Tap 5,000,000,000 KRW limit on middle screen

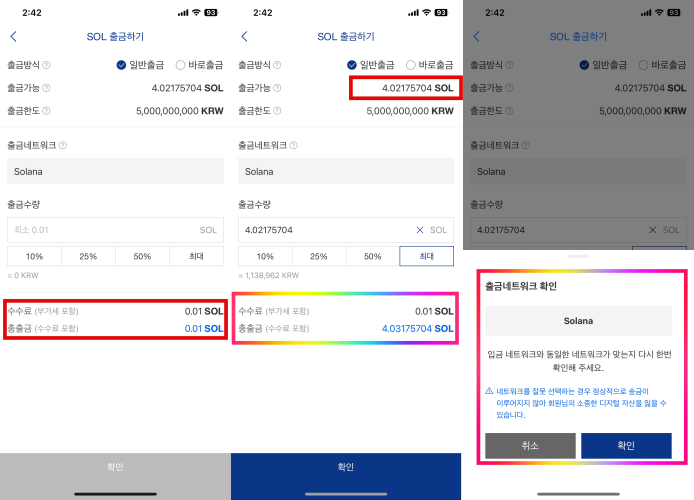[410, 111]
